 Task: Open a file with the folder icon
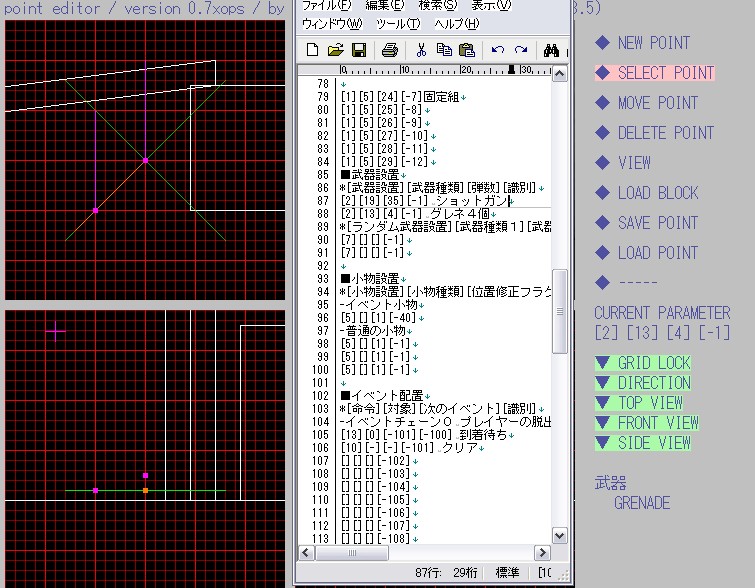(335, 50)
